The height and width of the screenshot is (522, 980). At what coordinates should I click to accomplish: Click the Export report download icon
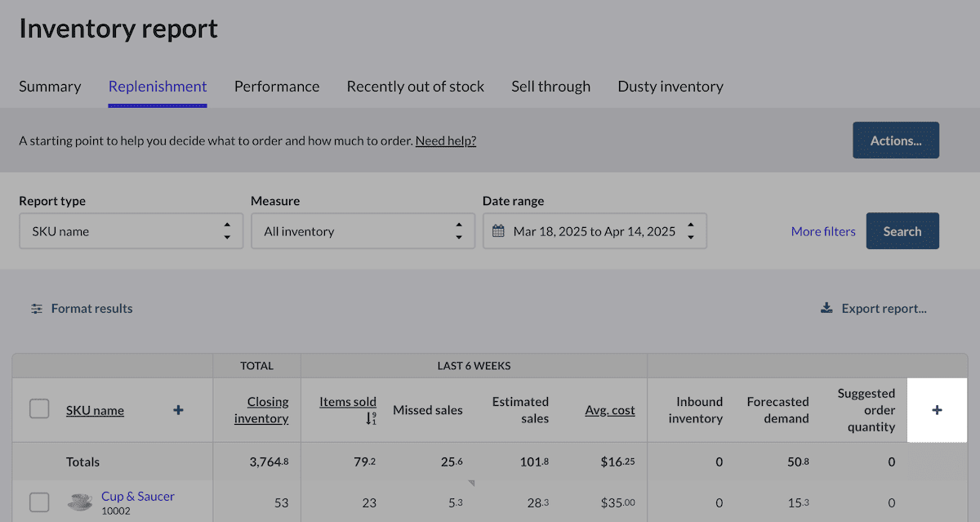point(826,308)
